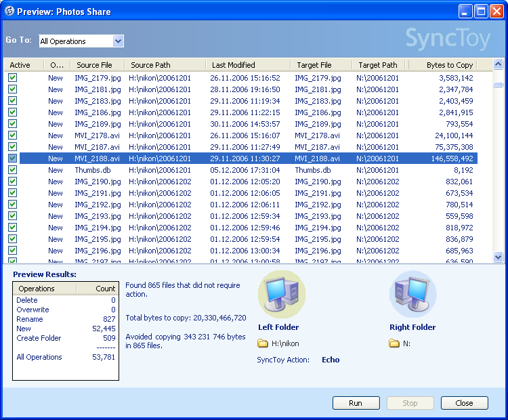Click the Operations header in Preview Results

point(45,289)
